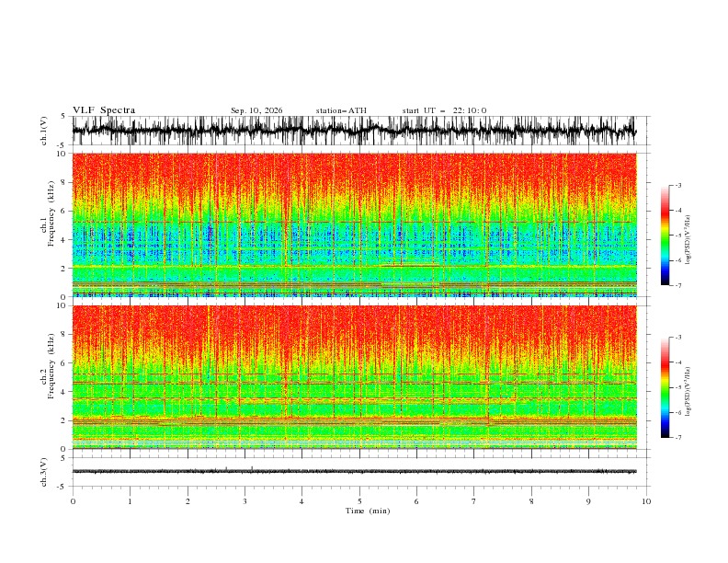Click the ch.2 spectrogram colorbar

[665, 387]
